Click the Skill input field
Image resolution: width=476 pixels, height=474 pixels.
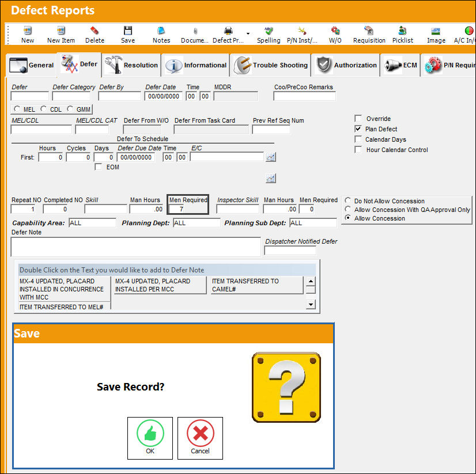pos(105,209)
